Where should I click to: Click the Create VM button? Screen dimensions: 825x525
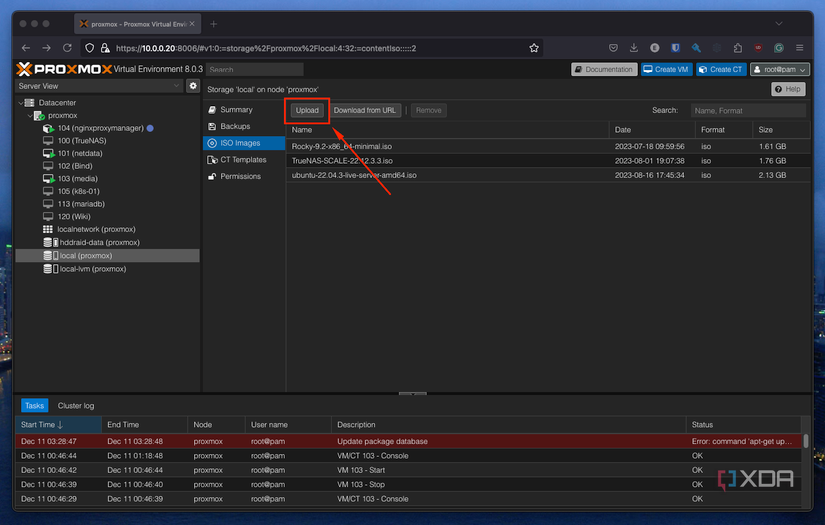(x=666, y=69)
